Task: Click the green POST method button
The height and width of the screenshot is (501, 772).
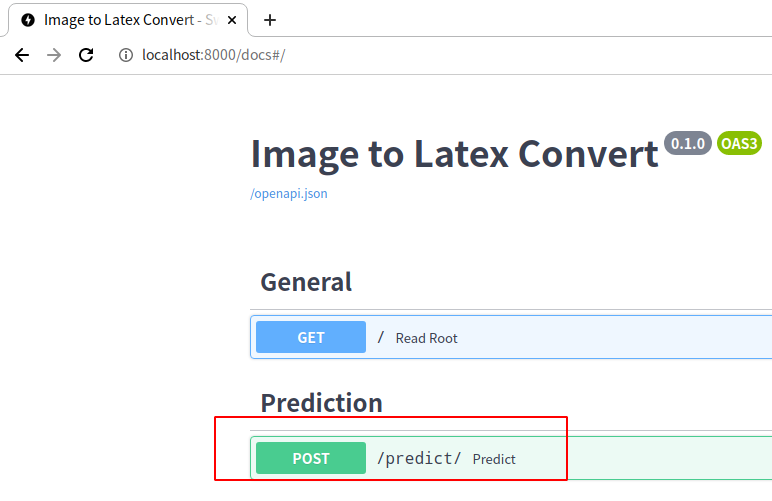Action: (311, 458)
